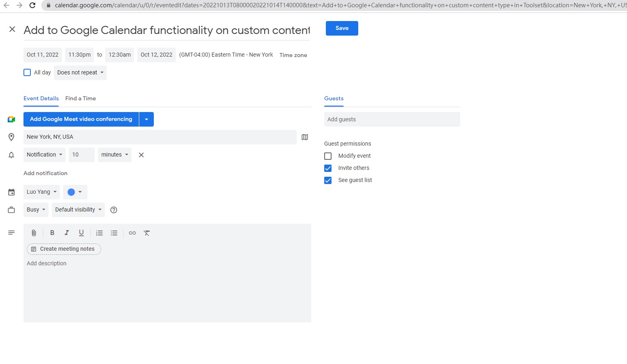Image resolution: width=627 pixels, height=364 pixels.
Task: Toggle bold formatting in description
Action: 52,233
